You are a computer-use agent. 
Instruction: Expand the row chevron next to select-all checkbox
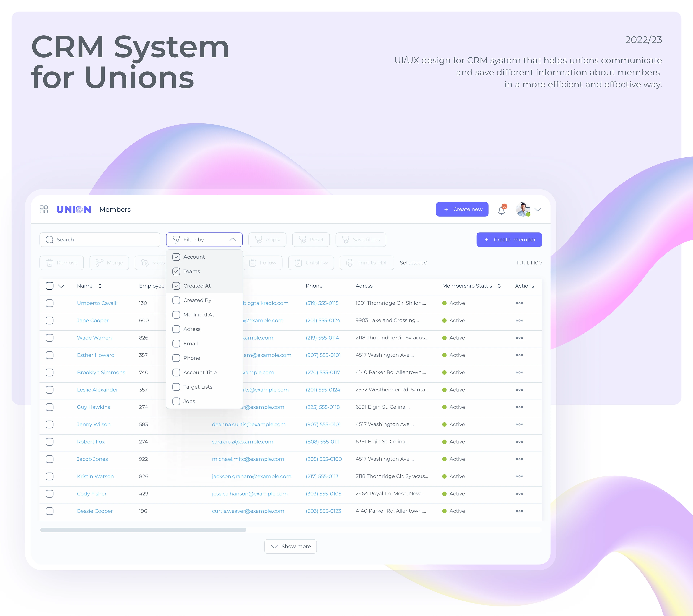pyautogui.click(x=61, y=286)
